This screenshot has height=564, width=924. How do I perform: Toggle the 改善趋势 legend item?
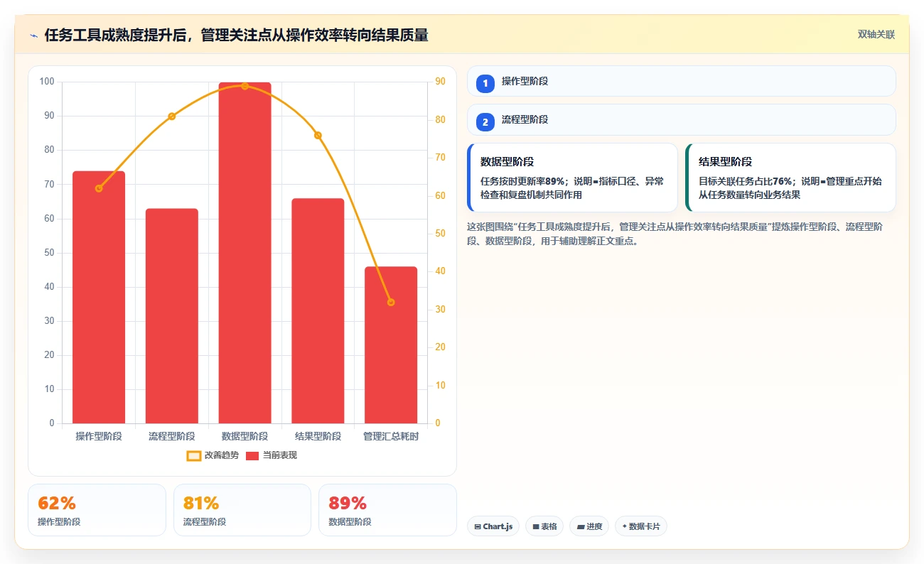tap(213, 455)
